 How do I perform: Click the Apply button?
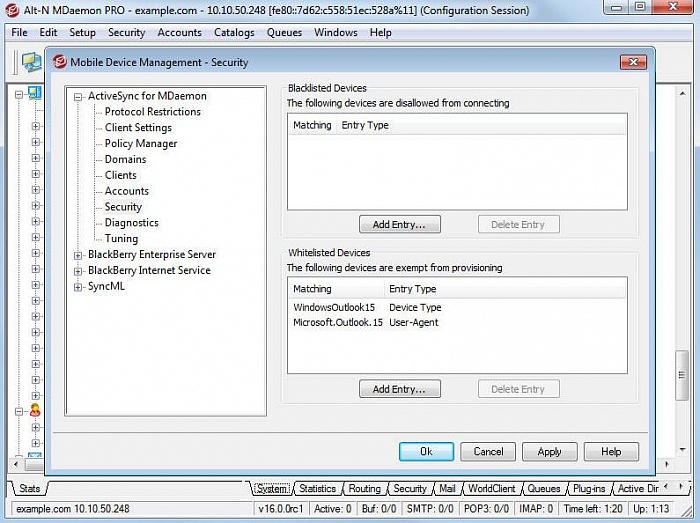click(550, 452)
